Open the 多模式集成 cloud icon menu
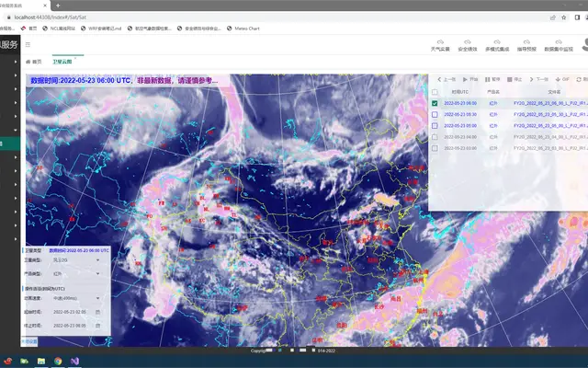 [x=497, y=42]
